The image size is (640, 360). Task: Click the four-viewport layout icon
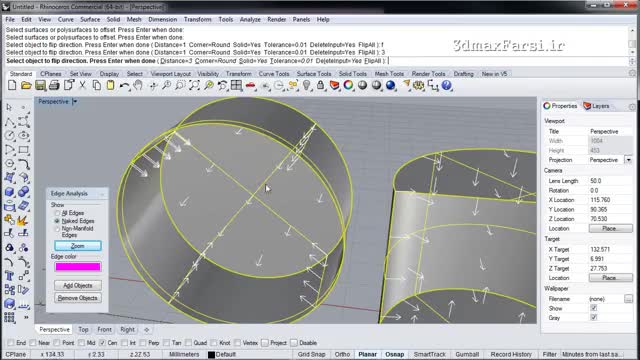point(236,85)
